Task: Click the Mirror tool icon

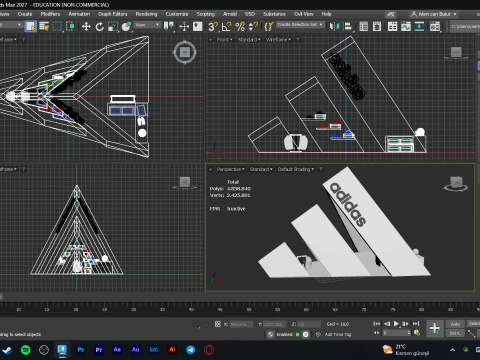Action: 334,26
